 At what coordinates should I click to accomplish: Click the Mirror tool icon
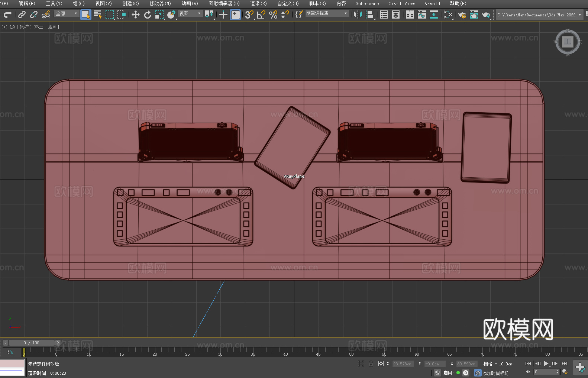358,14
